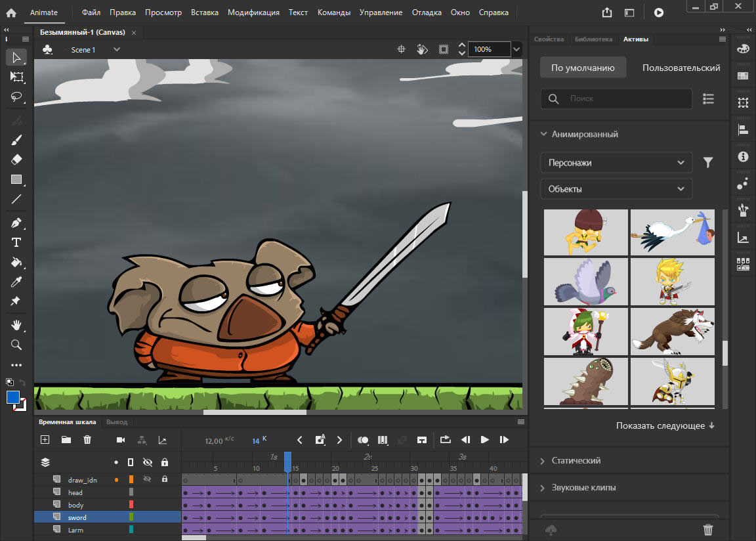Click Показать следующее link
This screenshot has width=756, height=541.
click(665, 425)
